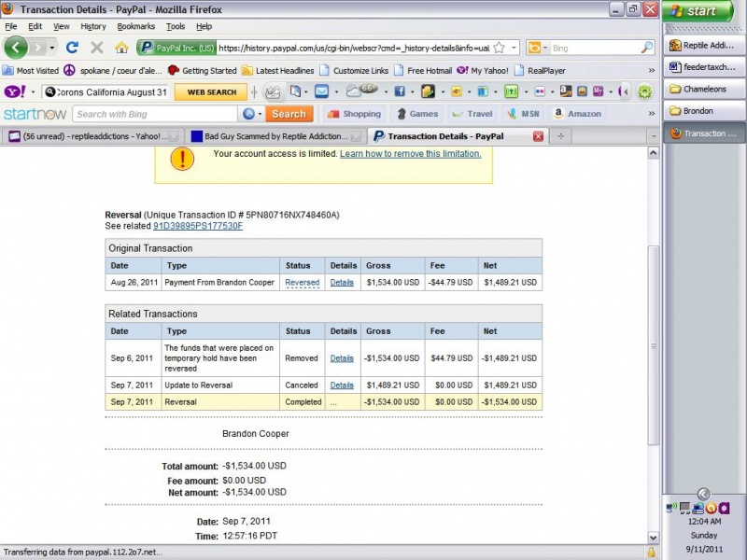This screenshot has height=560, width=747.
Task: Switch to the Yahoo mail reptileaddictions tab
Action: pos(92,136)
